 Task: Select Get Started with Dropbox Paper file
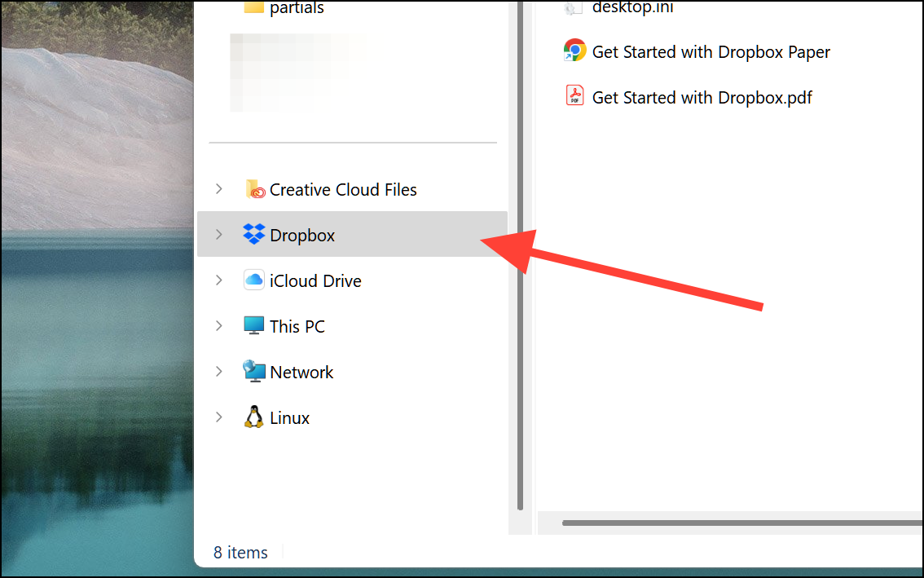[711, 52]
